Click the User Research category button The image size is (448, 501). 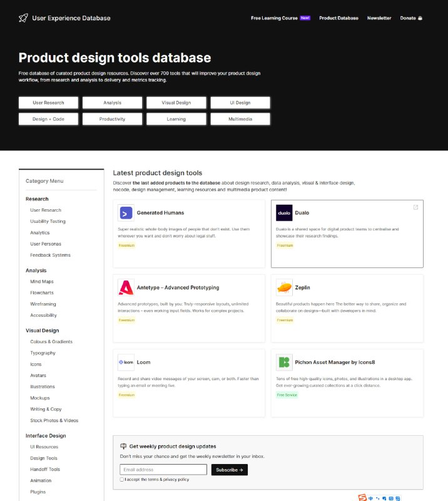pos(48,103)
